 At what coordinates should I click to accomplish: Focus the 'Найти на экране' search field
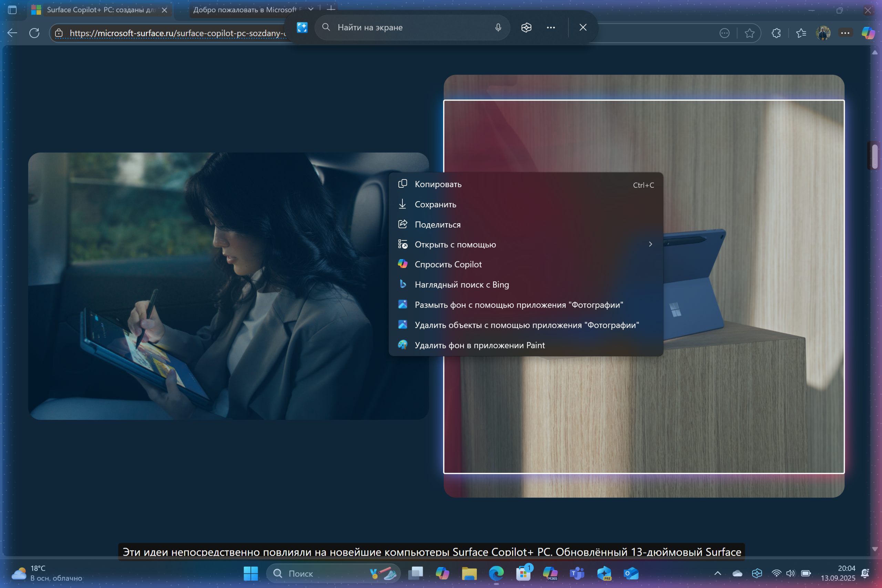(x=412, y=27)
